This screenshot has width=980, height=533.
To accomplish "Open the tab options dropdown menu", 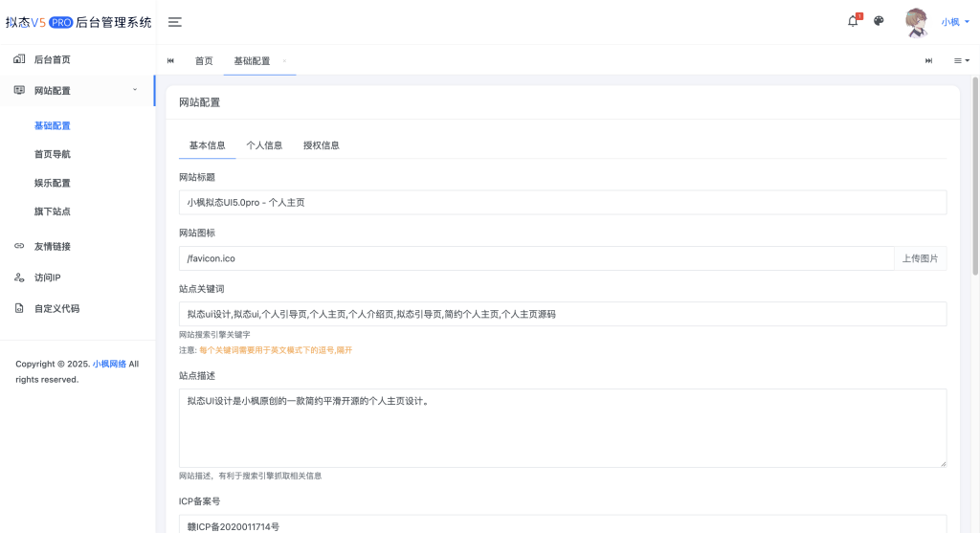I will point(961,60).
